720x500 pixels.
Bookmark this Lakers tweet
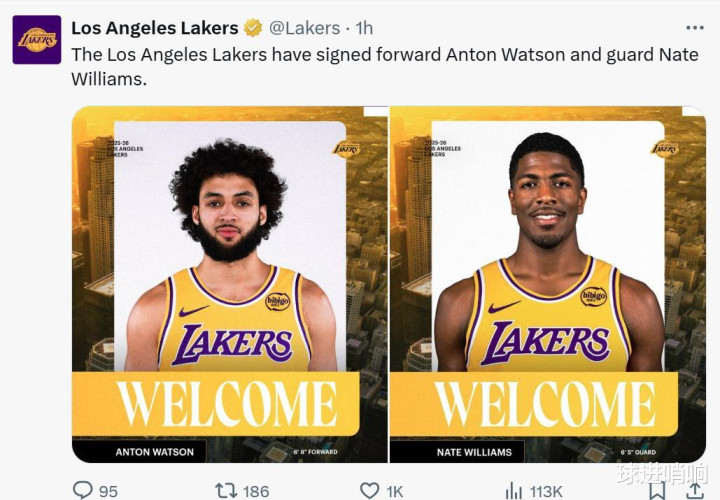[x=656, y=491]
